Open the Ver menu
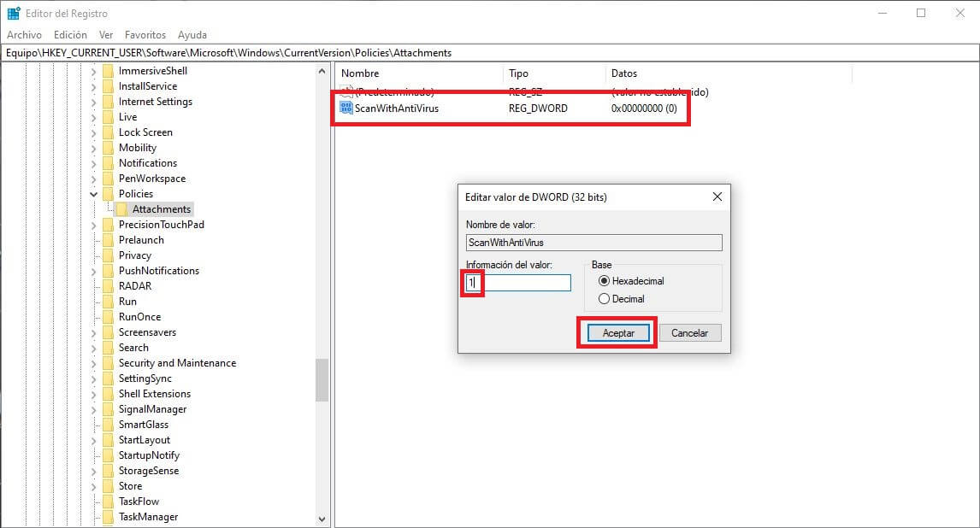The image size is (980, 528). point(106,35)
